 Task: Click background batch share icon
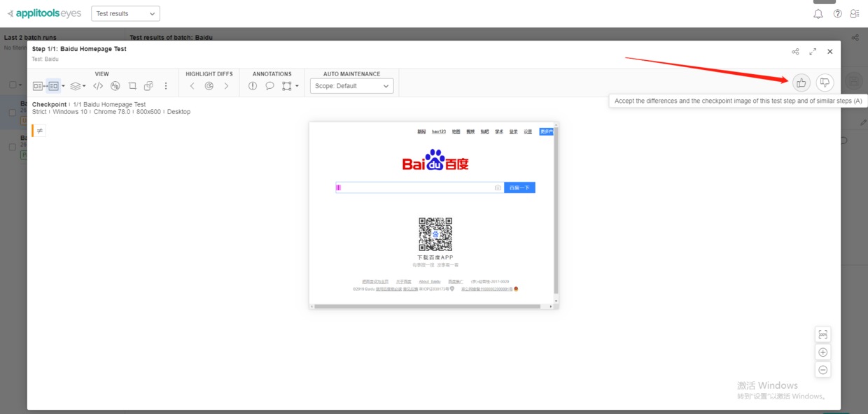(855, 38)
